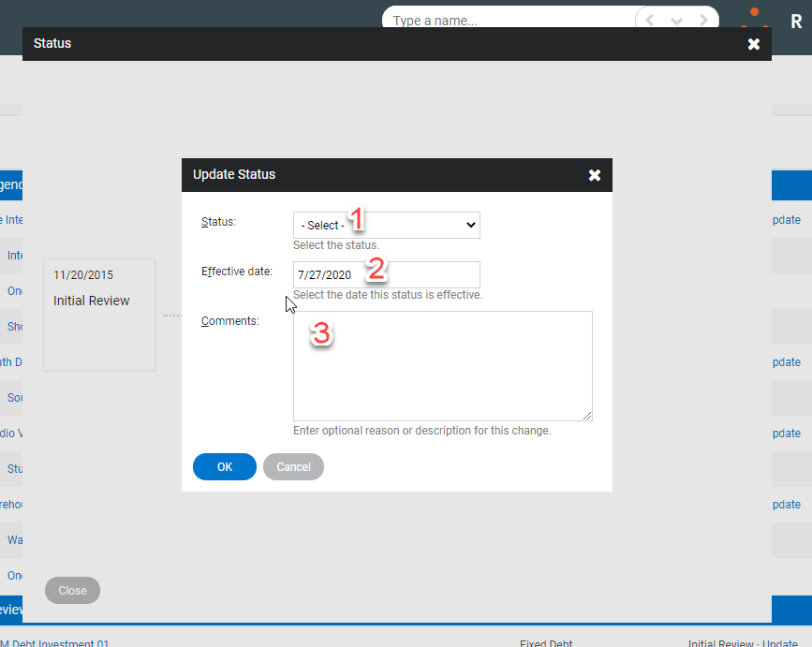Click the orange dots logo icon
The image size is (812, 647).
pos(755,18)
